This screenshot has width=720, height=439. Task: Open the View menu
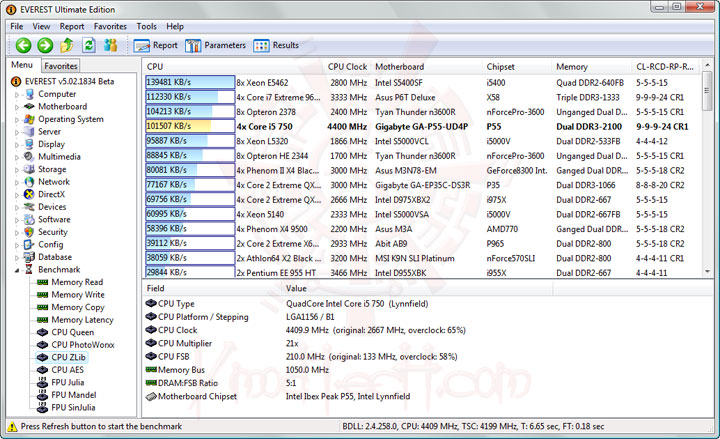41,27
